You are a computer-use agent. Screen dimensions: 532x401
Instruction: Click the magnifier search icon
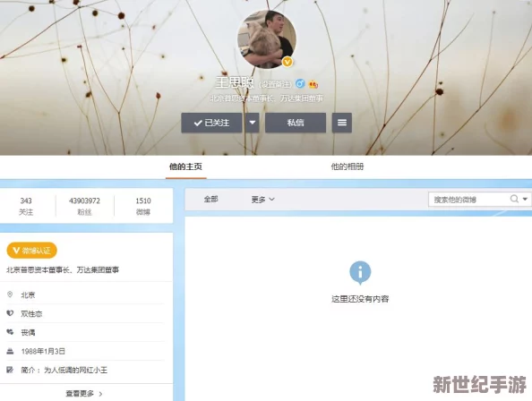click(514, 199)
